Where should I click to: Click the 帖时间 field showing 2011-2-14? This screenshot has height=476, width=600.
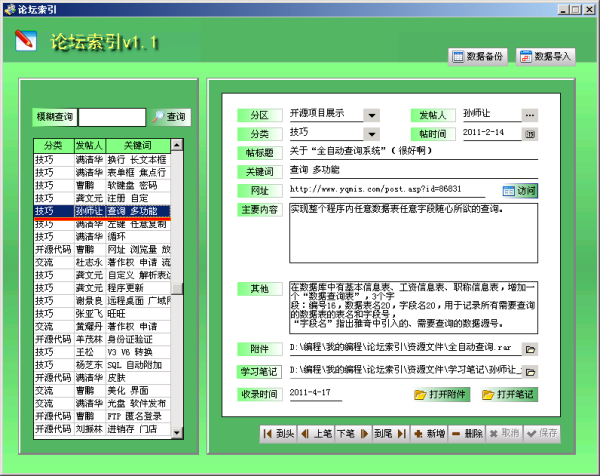[x=492, y=133]
